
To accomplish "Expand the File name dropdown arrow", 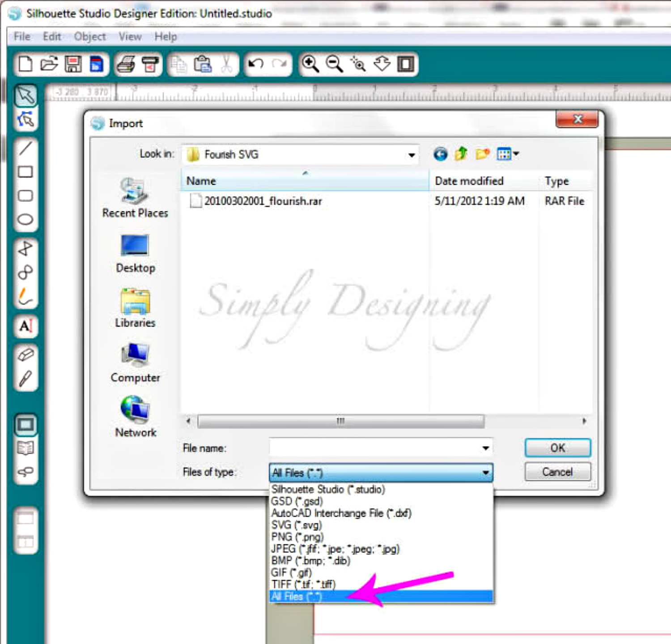I will click(486, 448).
